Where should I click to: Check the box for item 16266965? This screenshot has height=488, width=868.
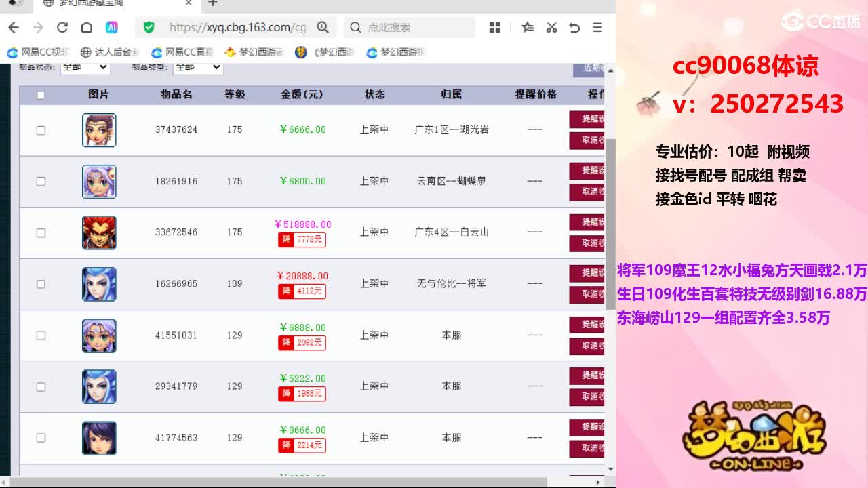(x=41, y=284)
